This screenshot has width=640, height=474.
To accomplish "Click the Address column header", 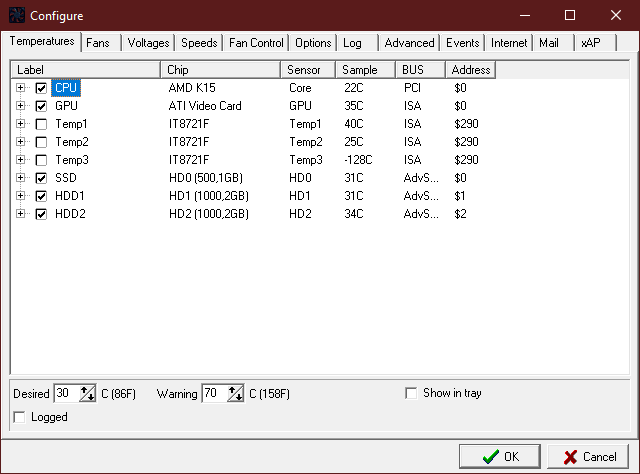I will [x=471, y=70].
